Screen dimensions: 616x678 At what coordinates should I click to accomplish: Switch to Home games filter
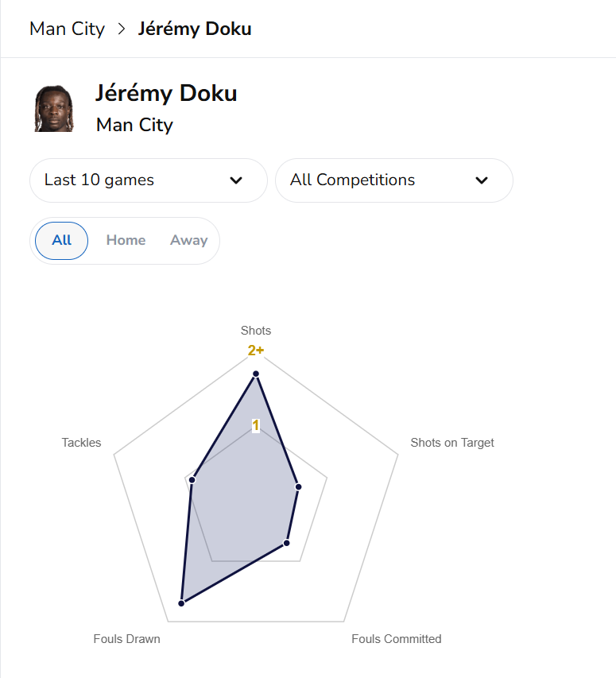pyautogui.click(x=126, y=240)
